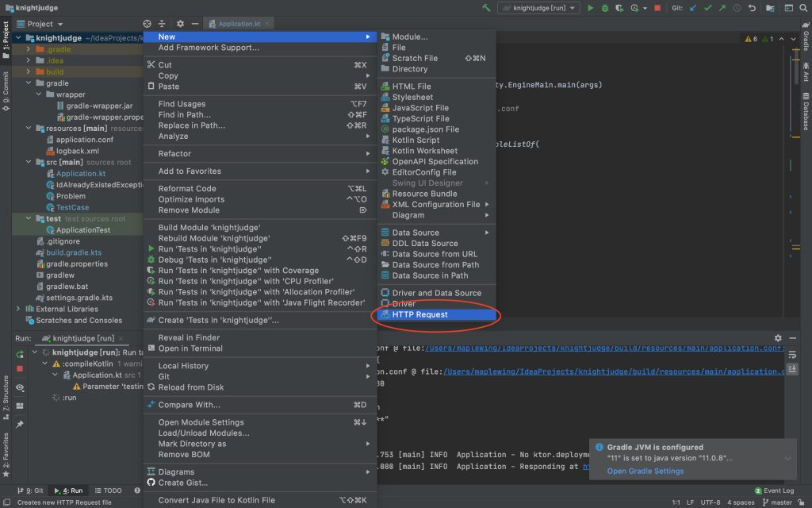This screenshot has width=812, height=508.
Task: Open the Event Log button in status bar
Action: (x=774, y=491)
